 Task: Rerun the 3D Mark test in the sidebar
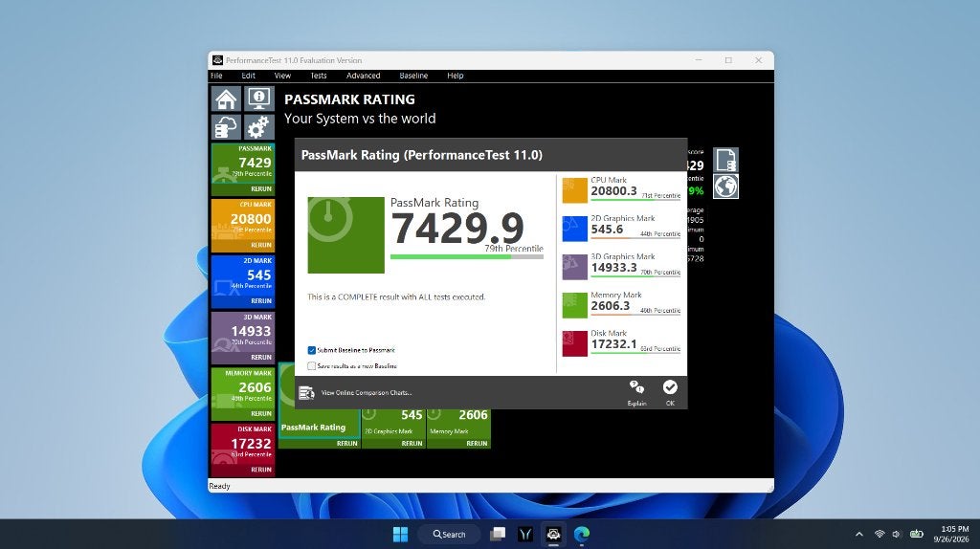click(261, 358)
